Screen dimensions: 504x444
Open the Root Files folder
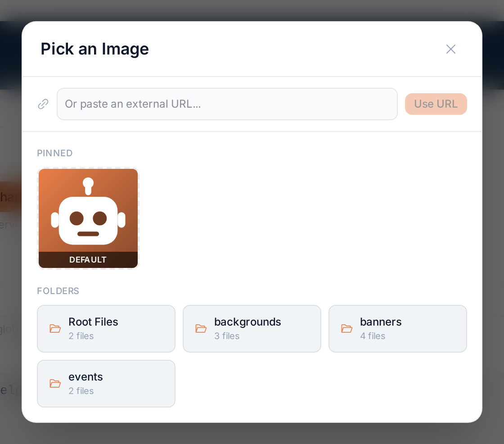pos(106,328)
